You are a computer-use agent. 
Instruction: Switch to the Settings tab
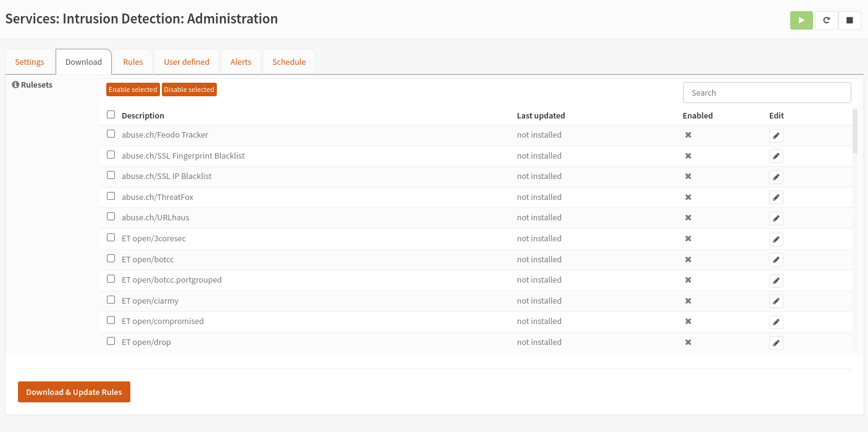(x=30, y=62)
